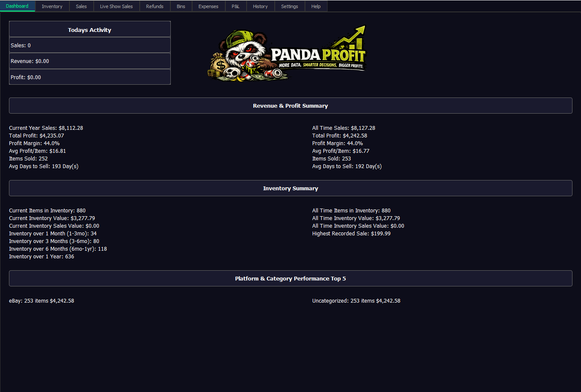Select the Bins tab
Image resolution: width=581 pixels, height=392 pixels.
click(x=181, y=6)
